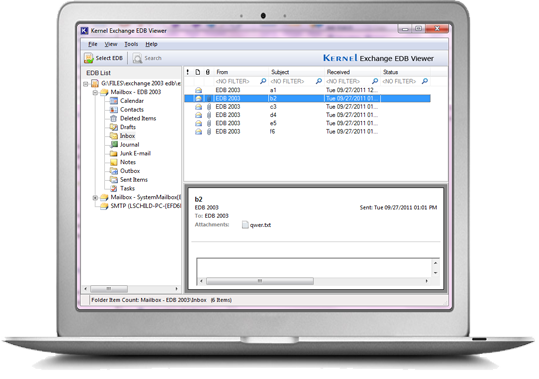Image resolution: width=539 pixels, height=379 pixels.
Task: Collapse the Mailbox - EDB 2003 node
Action: coord(95,92)
